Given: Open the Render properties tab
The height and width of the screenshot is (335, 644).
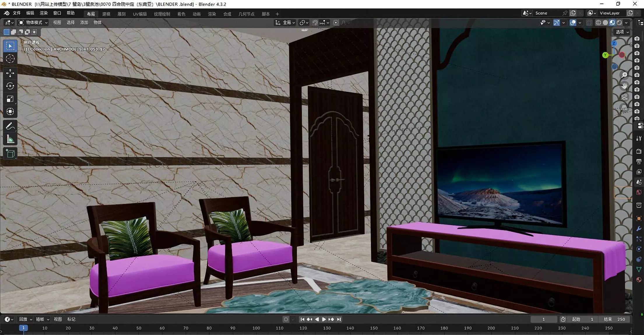Looking at the screenshot, I should [x=639, y=151].
